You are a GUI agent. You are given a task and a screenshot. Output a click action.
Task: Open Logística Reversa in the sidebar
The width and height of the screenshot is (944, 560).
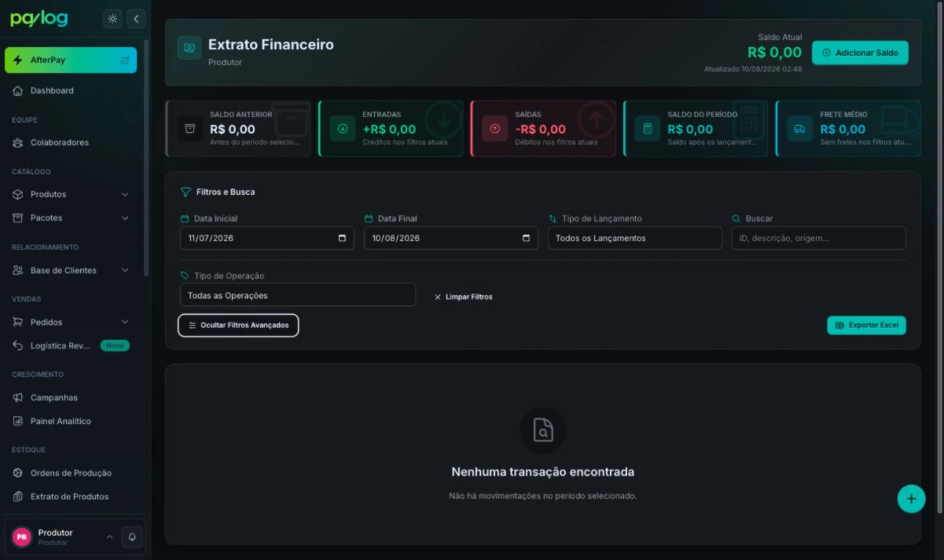[x=71, y=346]
